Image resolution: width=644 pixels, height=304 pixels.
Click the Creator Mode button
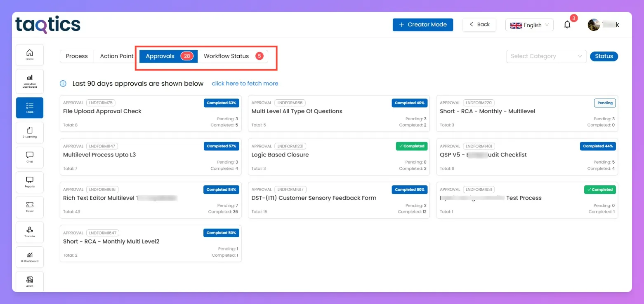pos(422,25)
